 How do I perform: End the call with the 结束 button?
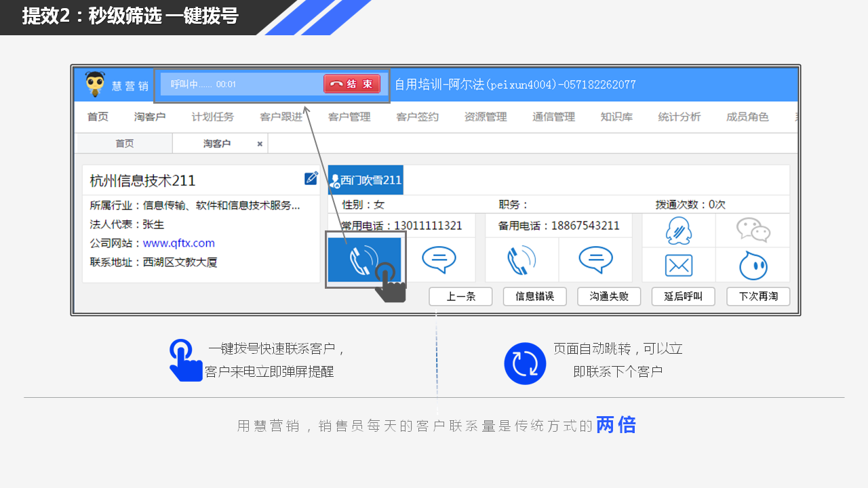352,84
